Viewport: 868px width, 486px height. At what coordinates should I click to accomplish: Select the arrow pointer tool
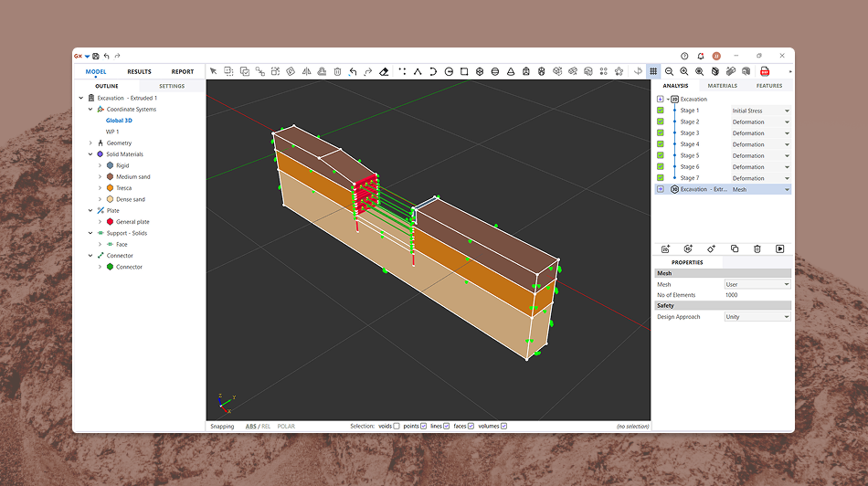214,71
